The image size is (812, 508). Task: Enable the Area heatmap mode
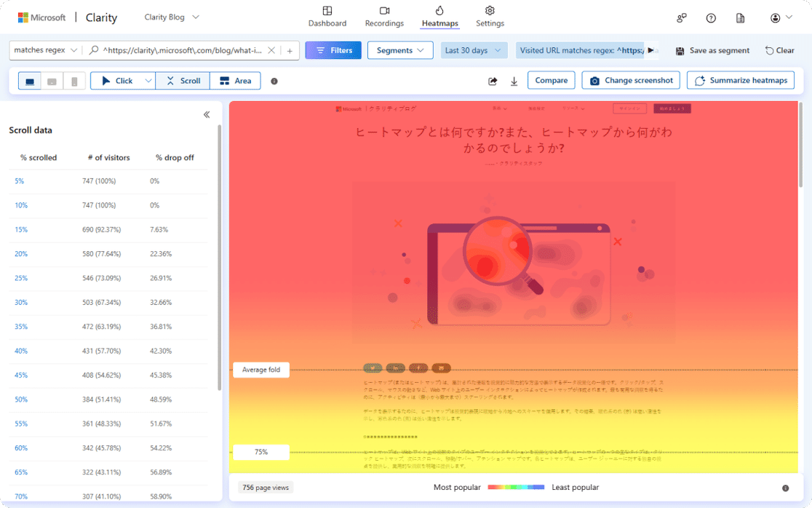coord(235,80)
